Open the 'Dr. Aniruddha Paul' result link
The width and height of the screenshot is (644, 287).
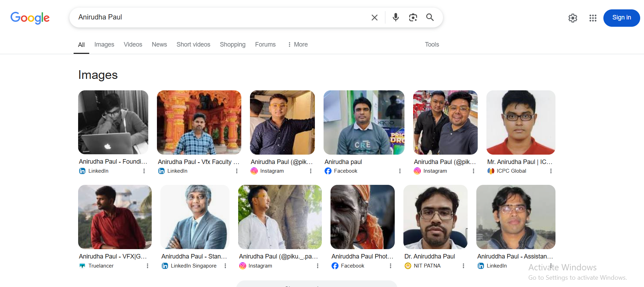(x=429, y=256)
